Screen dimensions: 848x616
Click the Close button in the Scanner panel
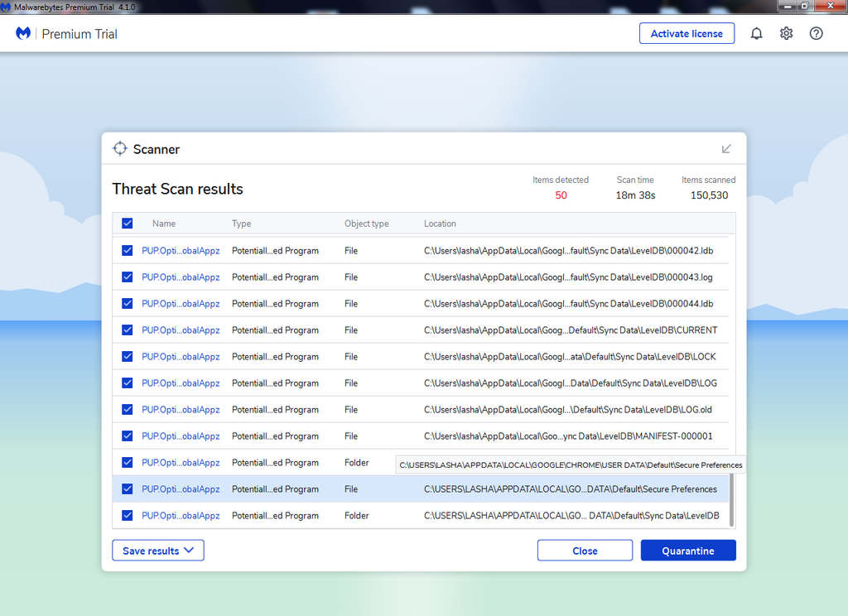click(585, 551)
